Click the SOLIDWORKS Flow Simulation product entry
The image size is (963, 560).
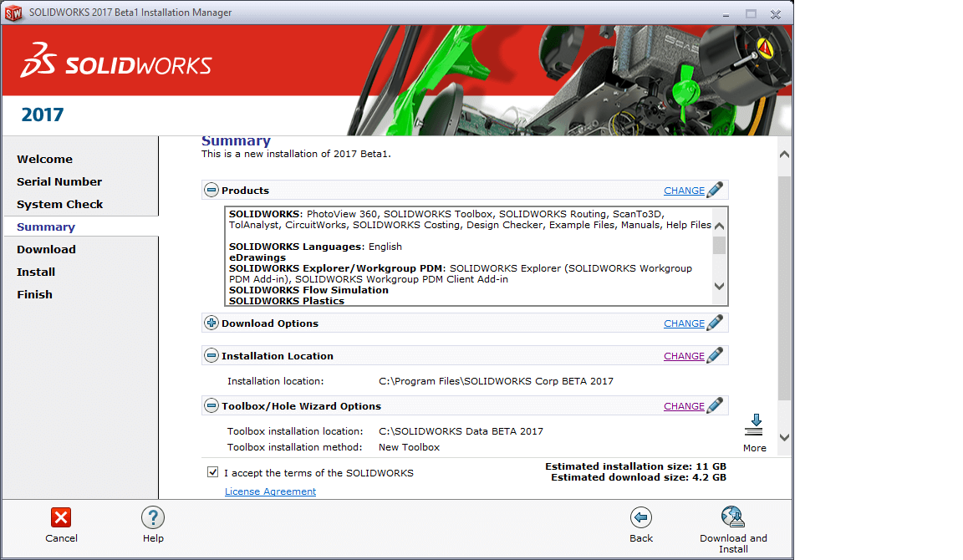[x=309, y=290]
